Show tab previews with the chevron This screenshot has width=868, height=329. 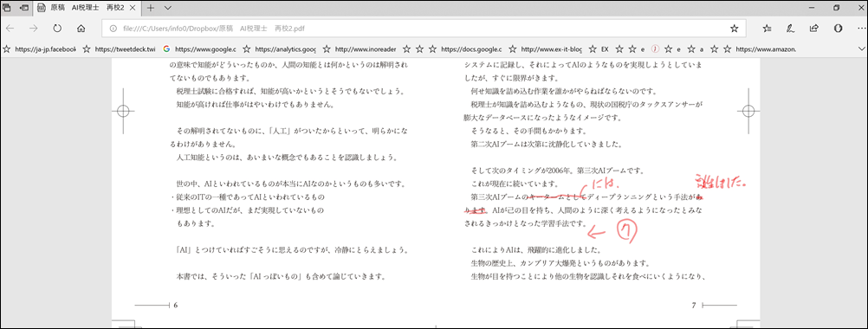pyautogui.click(x=168, y=9)
